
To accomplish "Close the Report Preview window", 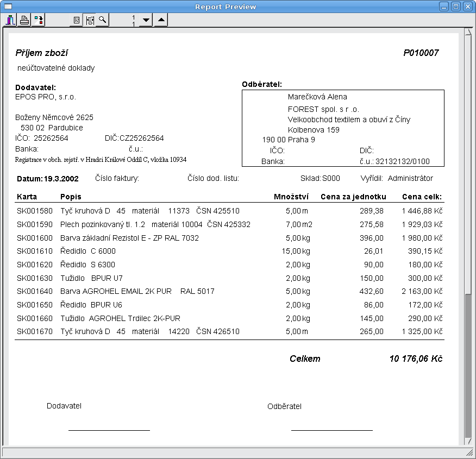I will coord(467,6).
